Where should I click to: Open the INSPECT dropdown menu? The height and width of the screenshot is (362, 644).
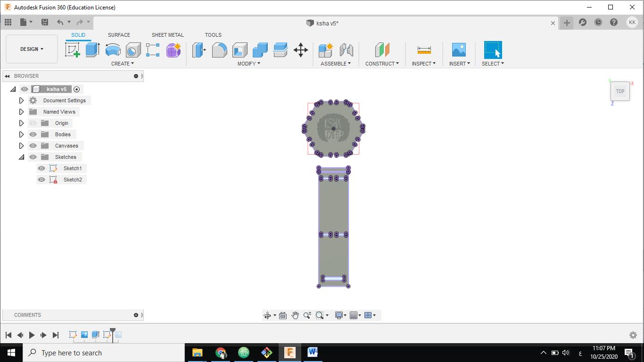[x=424, y=64]
